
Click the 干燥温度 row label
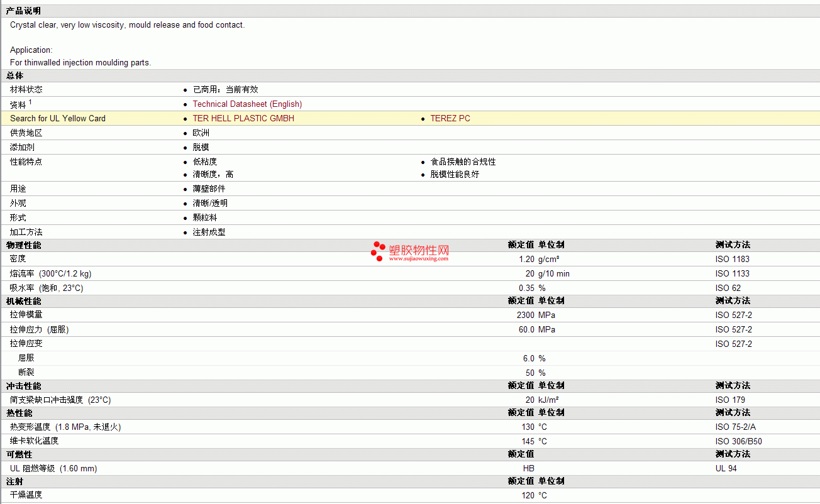(x=26, y=495)
